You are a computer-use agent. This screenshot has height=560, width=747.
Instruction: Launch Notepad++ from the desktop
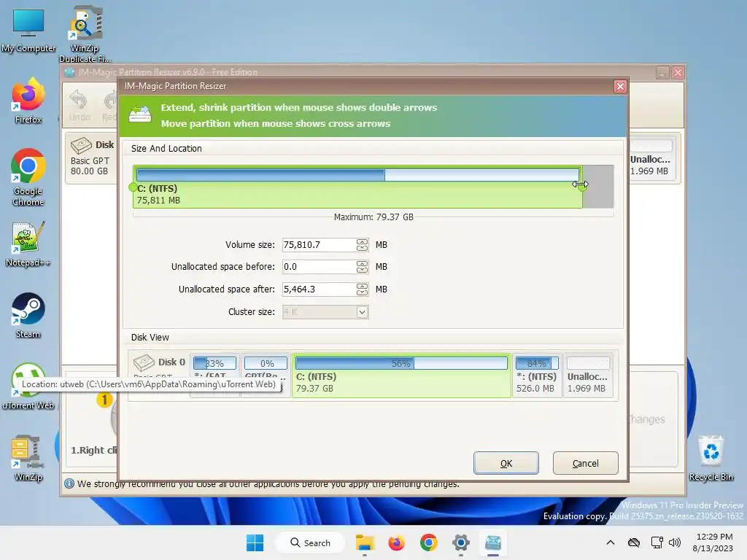pyautogui.click(x=28, y=244)
